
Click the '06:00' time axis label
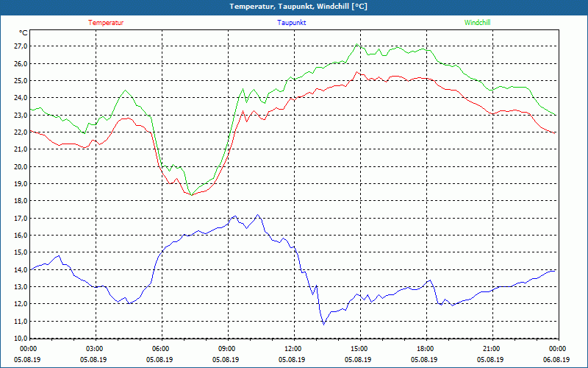162,349
